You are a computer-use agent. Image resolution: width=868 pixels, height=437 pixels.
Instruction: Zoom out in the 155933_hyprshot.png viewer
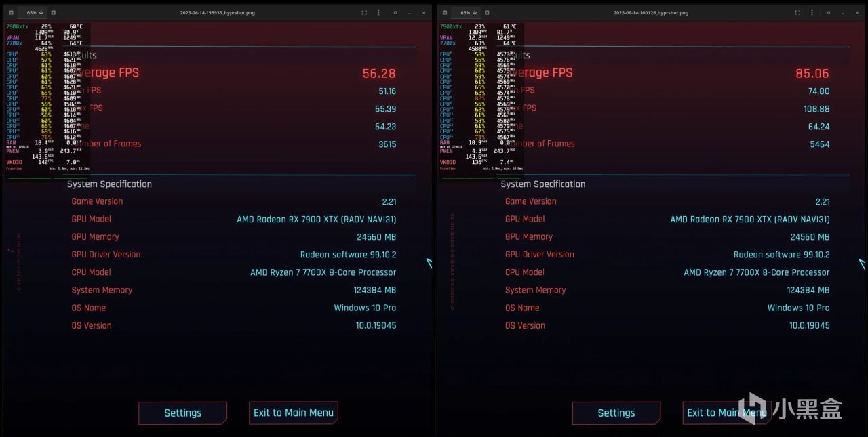12,12
